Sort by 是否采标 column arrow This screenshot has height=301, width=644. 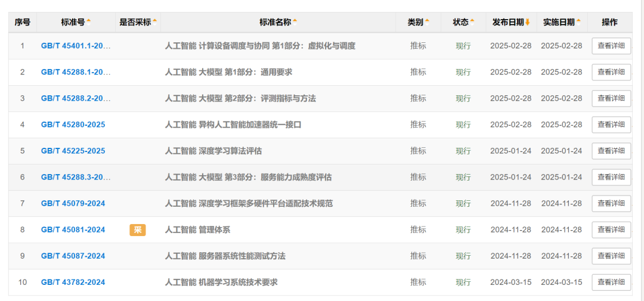tap(155, 23)
